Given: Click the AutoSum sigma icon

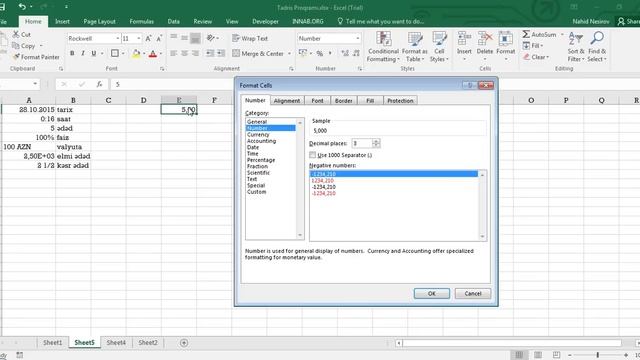Looking at the screenshot, I should 526,34.
